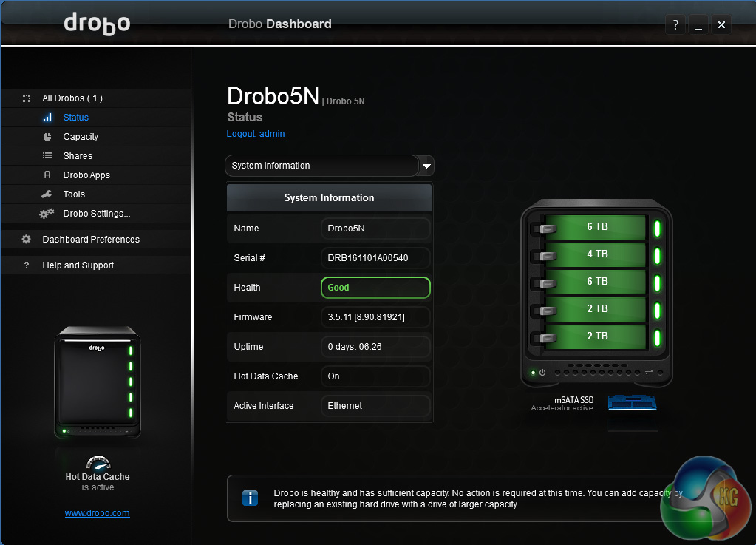Click the Capacity pie-chart icon
Screen dimensions: 756x545
[47, 137]
